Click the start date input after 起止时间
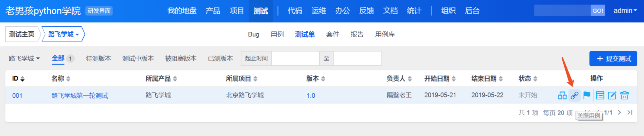 295,58
